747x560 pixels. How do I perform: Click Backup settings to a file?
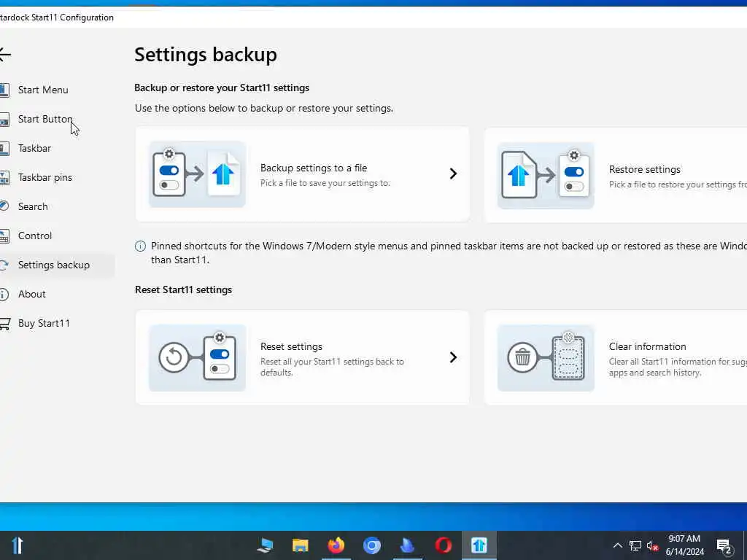point(302,174)
